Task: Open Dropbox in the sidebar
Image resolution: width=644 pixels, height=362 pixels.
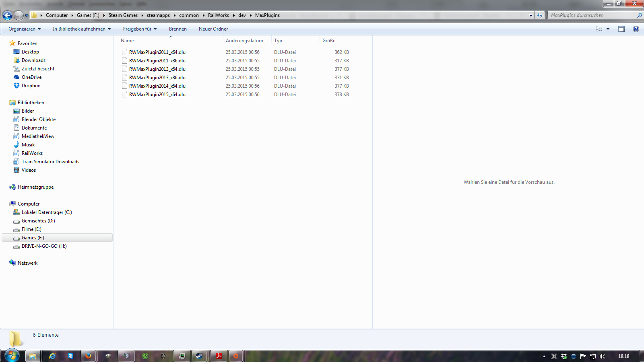Action: click(31, 86)
